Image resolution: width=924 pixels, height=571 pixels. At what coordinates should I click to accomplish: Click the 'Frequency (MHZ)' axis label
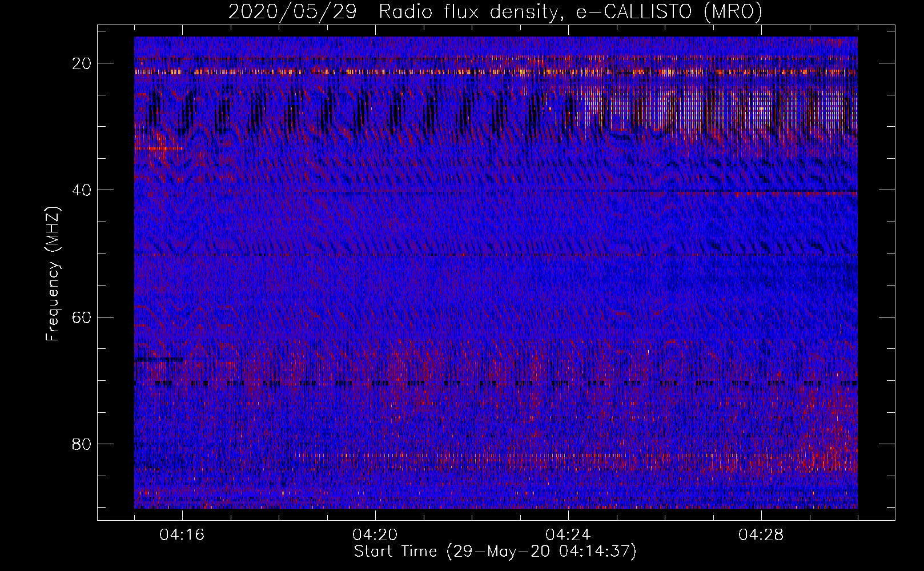click(53, 274)
